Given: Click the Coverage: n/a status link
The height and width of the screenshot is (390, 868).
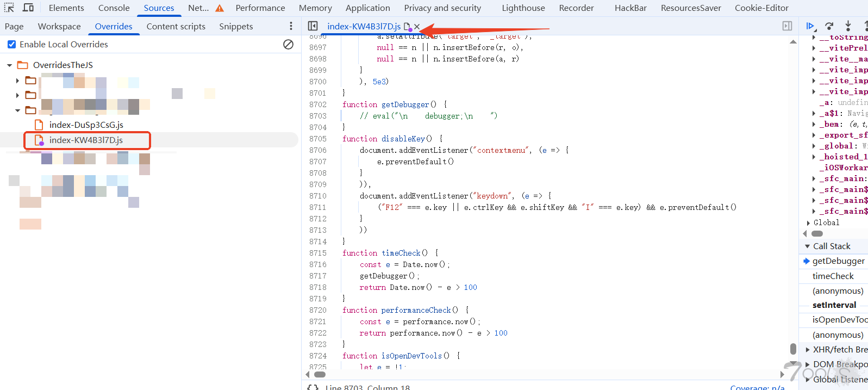Looking at the screenshot, I should click(x=757, y=387).
